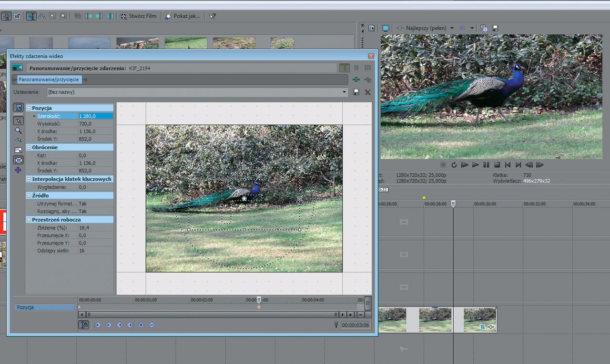Save a snapshot of the preview to file
Image resolution: width=610 pixels, height=364 pixels.
pyautogui.click(x=495, y=28)
